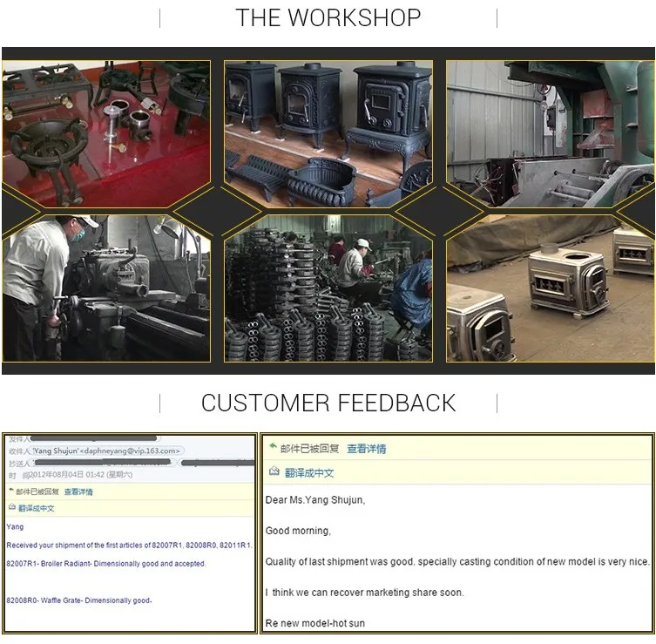Click the translate envelope icon in right email
The height and width of the screenshot is (644, 656).
point(274,471)
